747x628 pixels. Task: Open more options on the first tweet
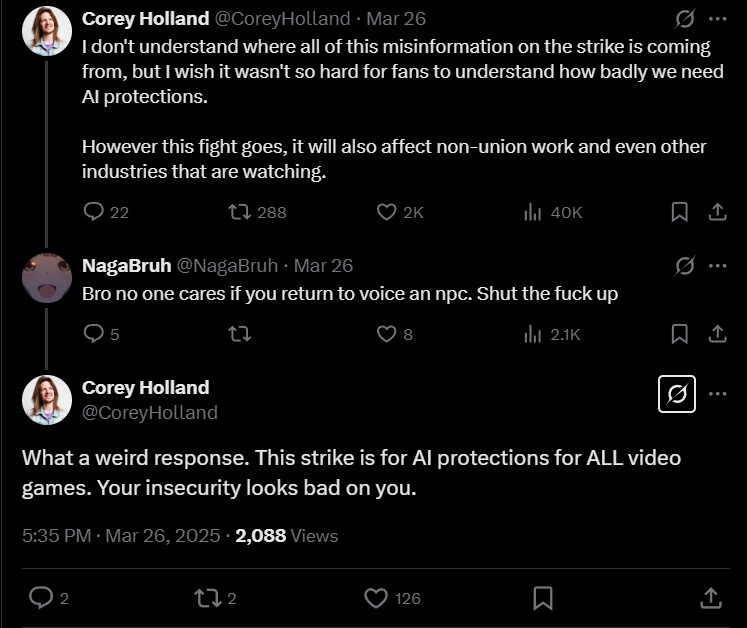pos(717,19)
